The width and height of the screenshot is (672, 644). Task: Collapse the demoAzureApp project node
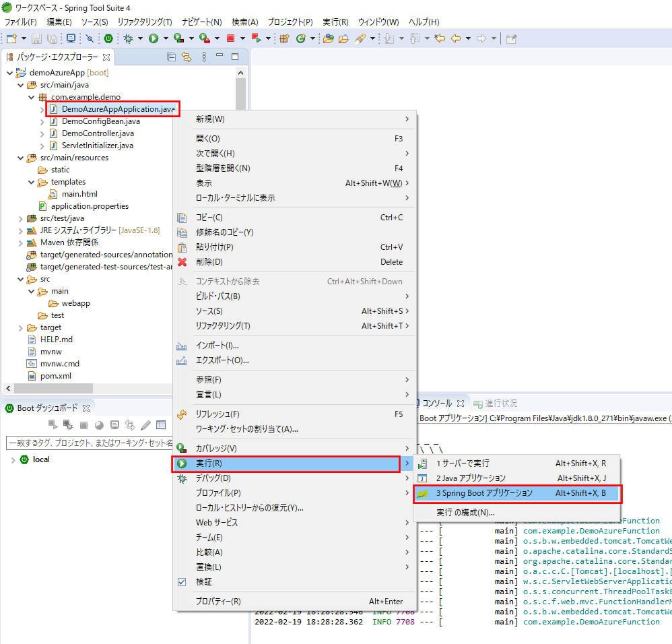pos(9,73)
